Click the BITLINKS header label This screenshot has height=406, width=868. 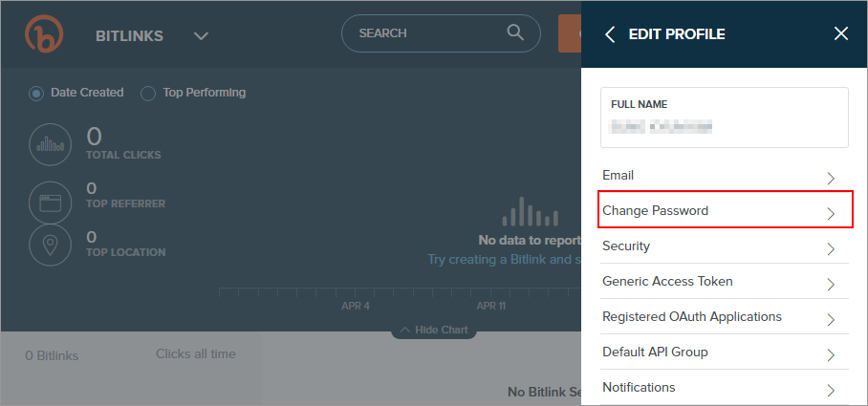pyautogui.click(x=129, y=36)
